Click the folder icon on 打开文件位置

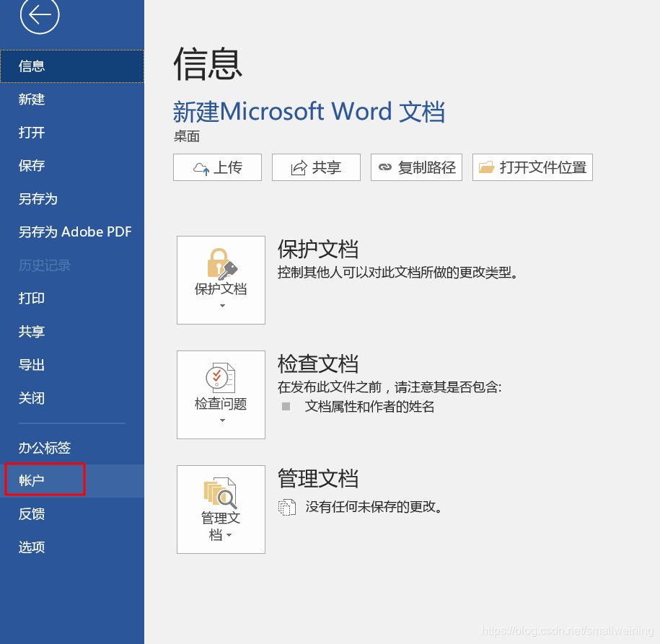[x=486, y=167]
